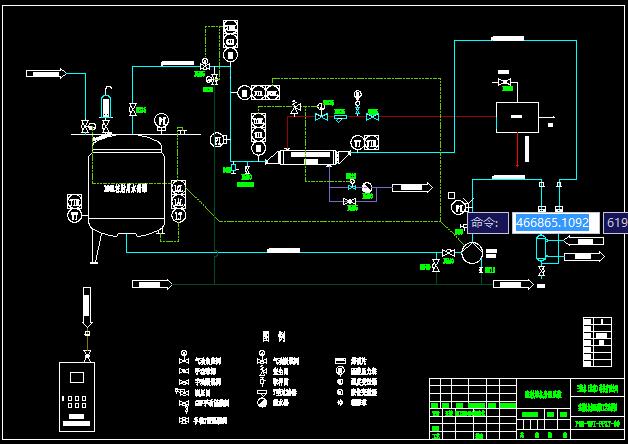Select the PI gauge left of command prompt
The height and width of the screenshot is (444, 628).
tap(458, 208)
